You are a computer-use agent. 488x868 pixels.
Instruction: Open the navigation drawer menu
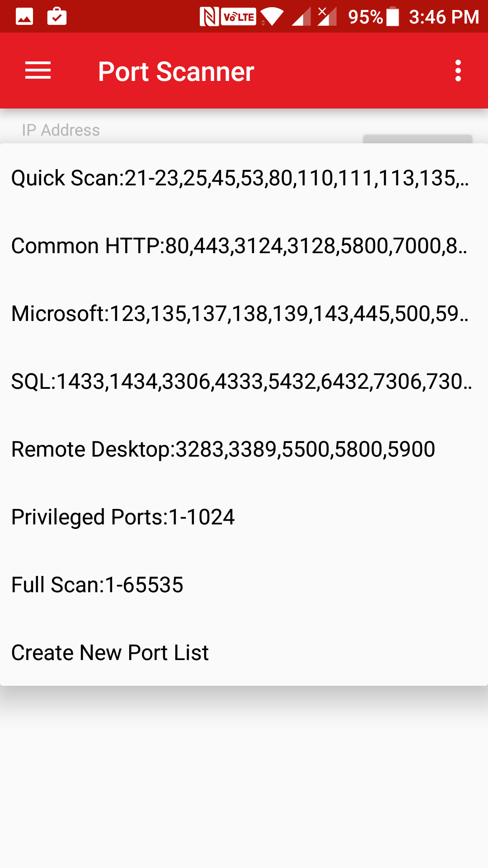38,71
